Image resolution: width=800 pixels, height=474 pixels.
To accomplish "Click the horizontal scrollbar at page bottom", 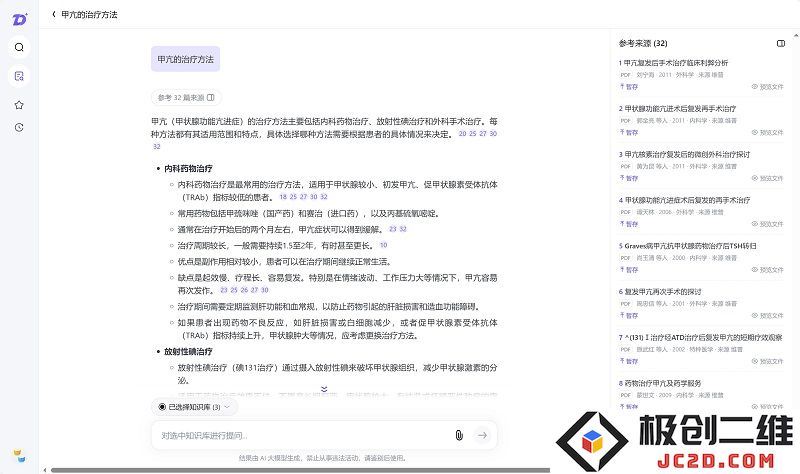I will click(x=300, y=470).
